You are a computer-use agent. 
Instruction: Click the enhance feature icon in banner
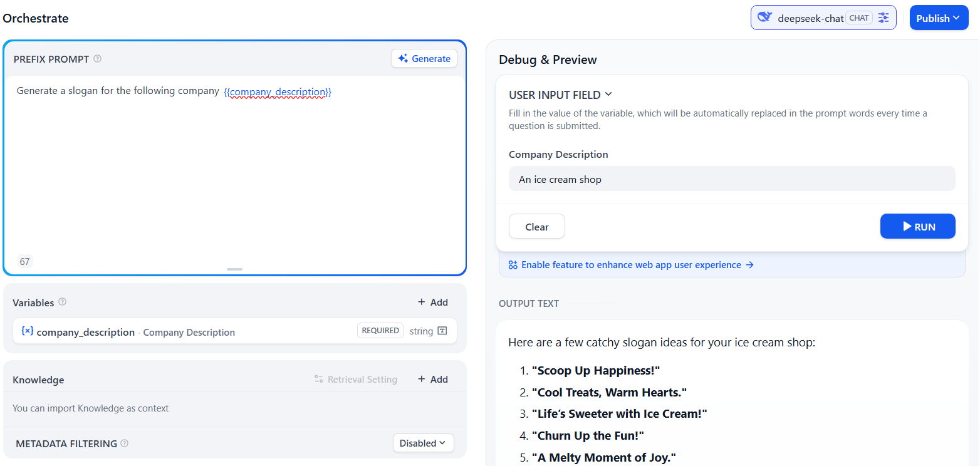pos(513,265)
